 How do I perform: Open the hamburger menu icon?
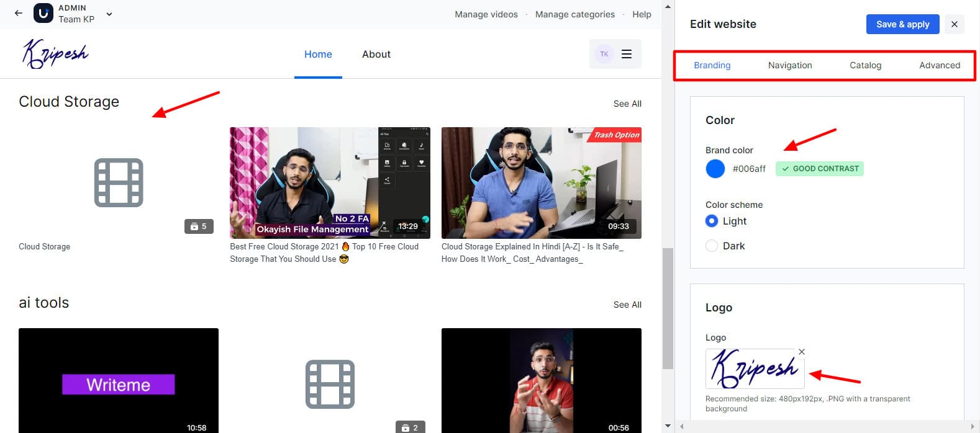point(627,54)
